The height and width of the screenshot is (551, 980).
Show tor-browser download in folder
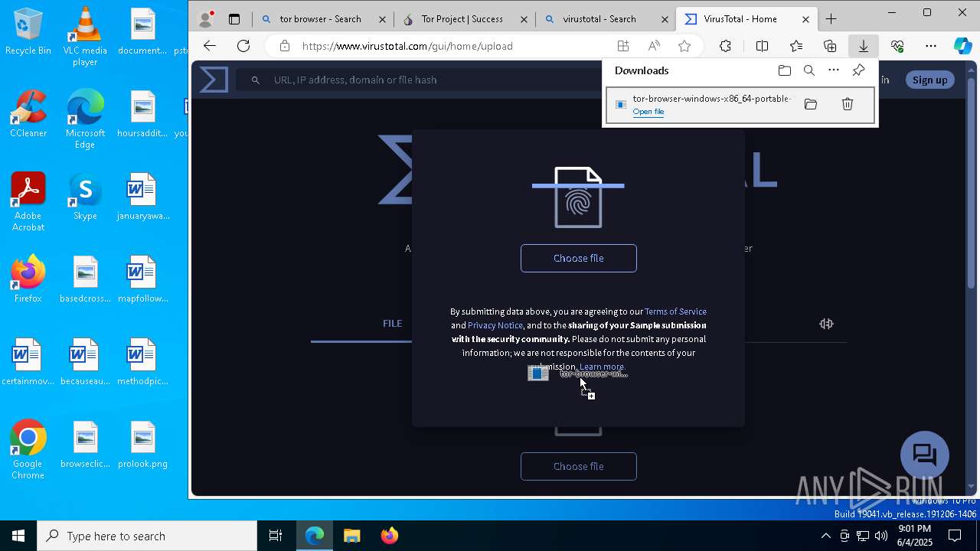[811, 104]
